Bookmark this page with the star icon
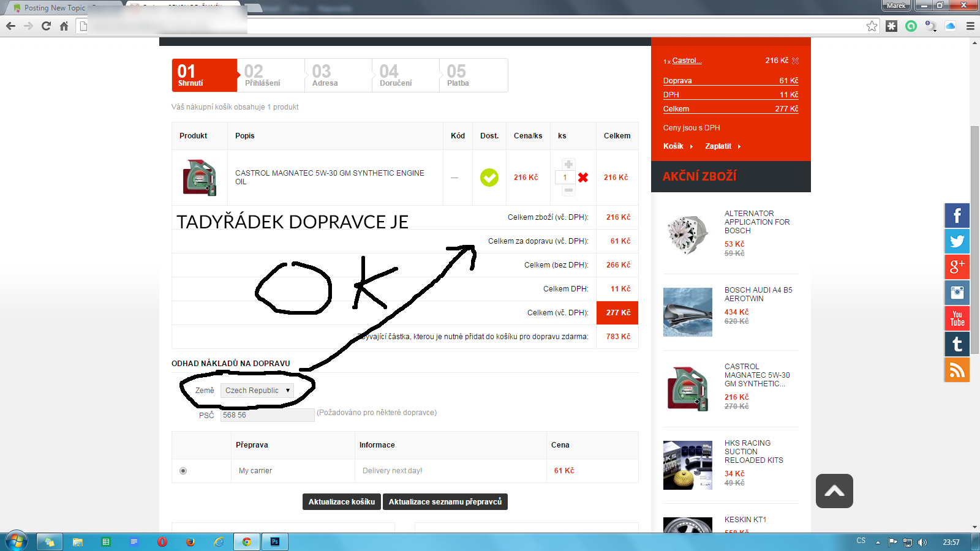 872,26
